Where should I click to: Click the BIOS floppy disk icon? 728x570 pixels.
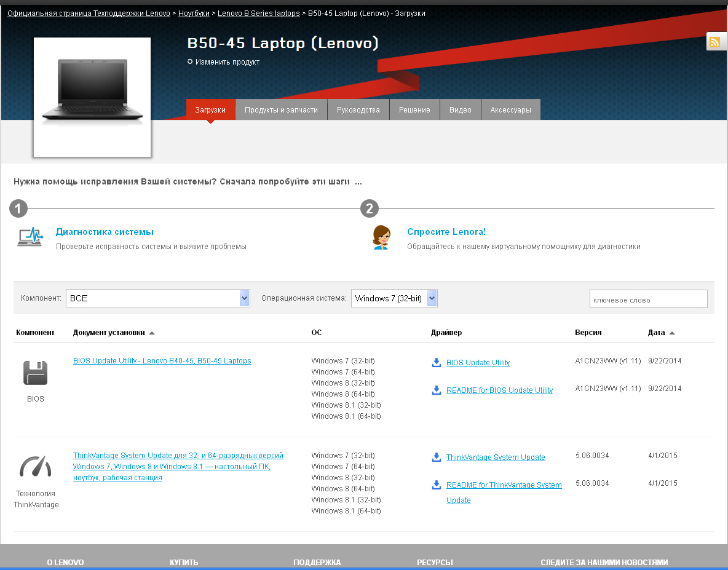(x=35, y=373)
